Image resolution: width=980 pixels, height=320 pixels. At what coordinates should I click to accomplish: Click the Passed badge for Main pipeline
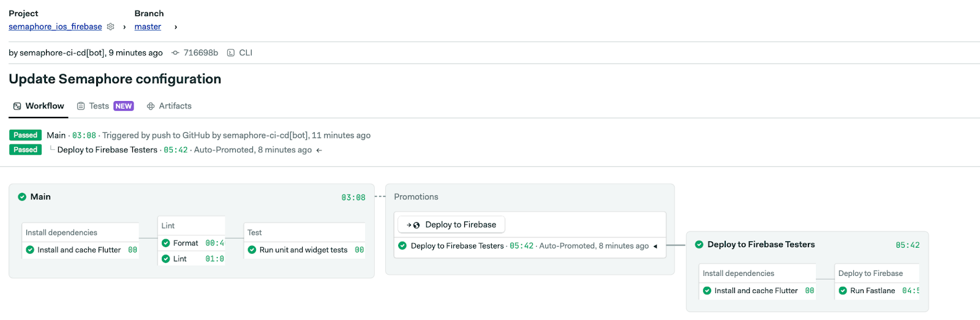pos(26,135)
